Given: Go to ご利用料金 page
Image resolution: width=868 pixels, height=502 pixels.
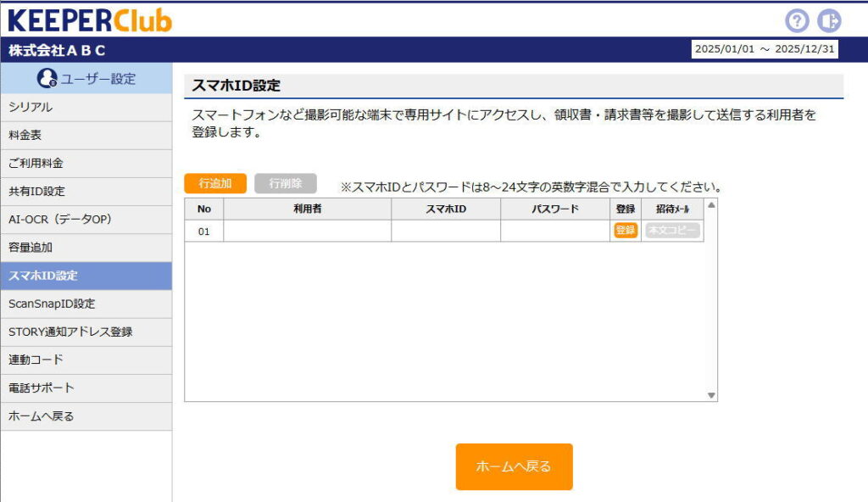Looking at the screenshot, I should pos(86,164).
